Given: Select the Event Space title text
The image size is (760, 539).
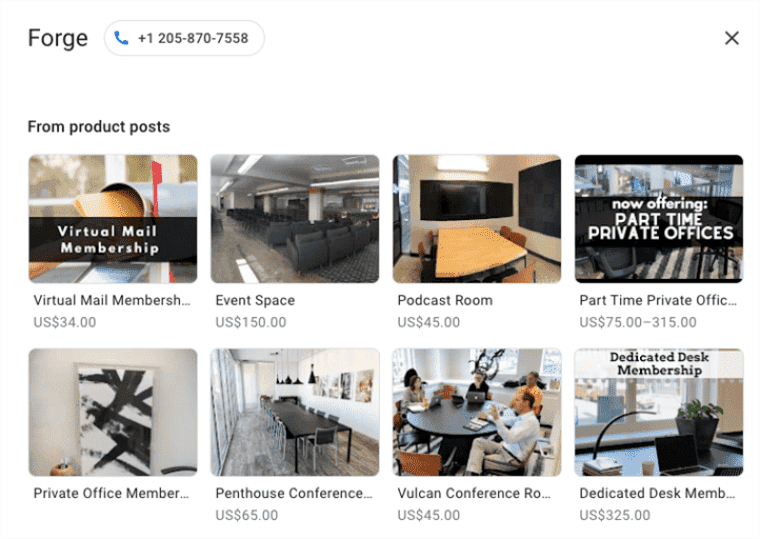Looking at the screenshot, I should coord(255,300).
